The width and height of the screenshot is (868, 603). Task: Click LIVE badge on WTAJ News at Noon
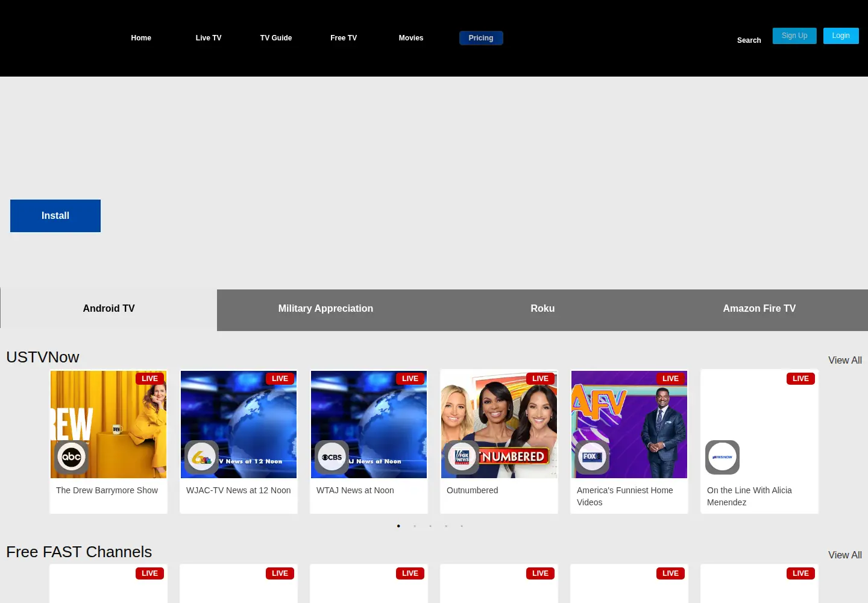tap(410, 379)
